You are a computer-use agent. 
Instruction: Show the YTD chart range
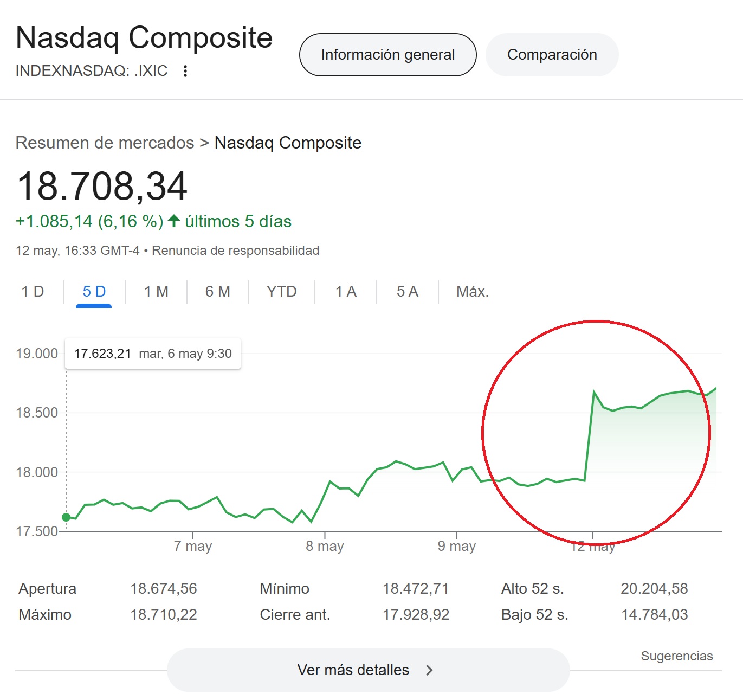pyautogui.click(x=281, y=292)
